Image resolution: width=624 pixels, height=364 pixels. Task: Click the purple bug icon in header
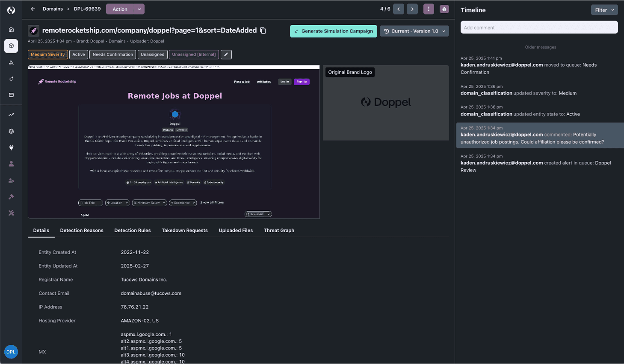coord(444,9)
